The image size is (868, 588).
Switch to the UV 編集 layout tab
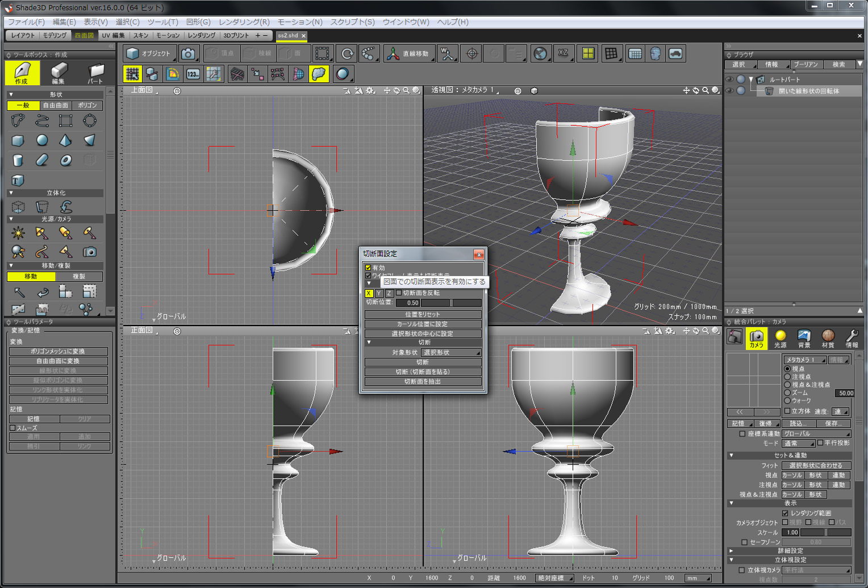[x=113, y=35]
